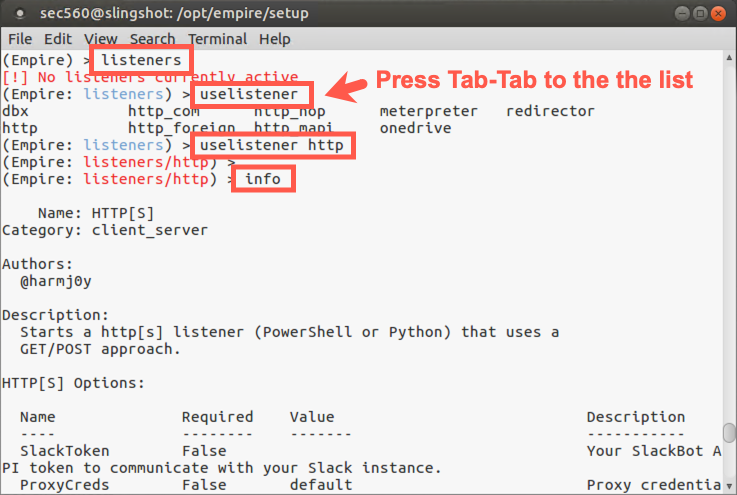Click the 'ProxyCreds' option name
This screenshot has width=737, height=495.
click(x=64, y=485)
